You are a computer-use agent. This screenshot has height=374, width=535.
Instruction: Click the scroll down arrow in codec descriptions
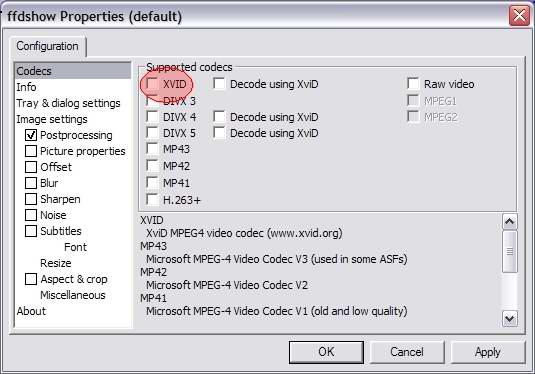click(510, 319)
